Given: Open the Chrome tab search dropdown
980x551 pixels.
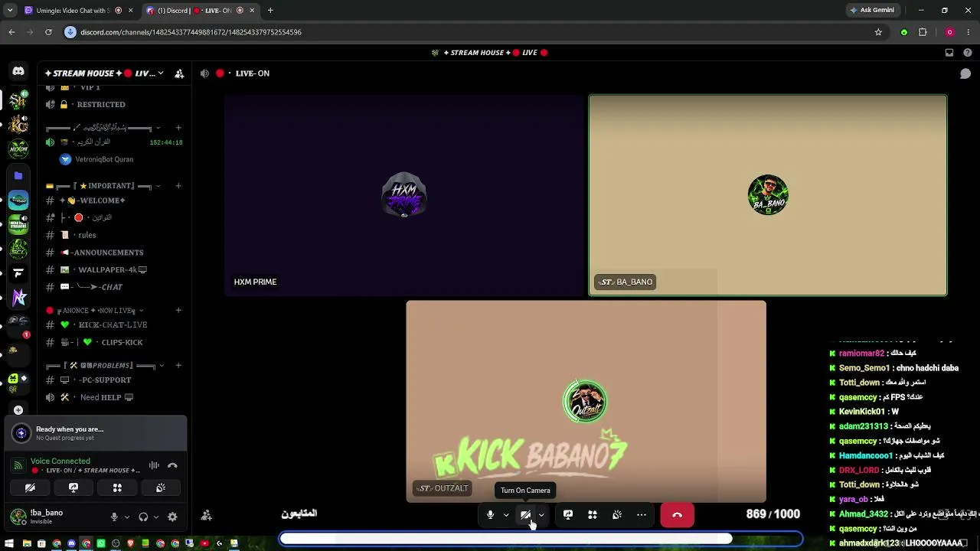Looking at the screenshot, I should tap(10, 11).
